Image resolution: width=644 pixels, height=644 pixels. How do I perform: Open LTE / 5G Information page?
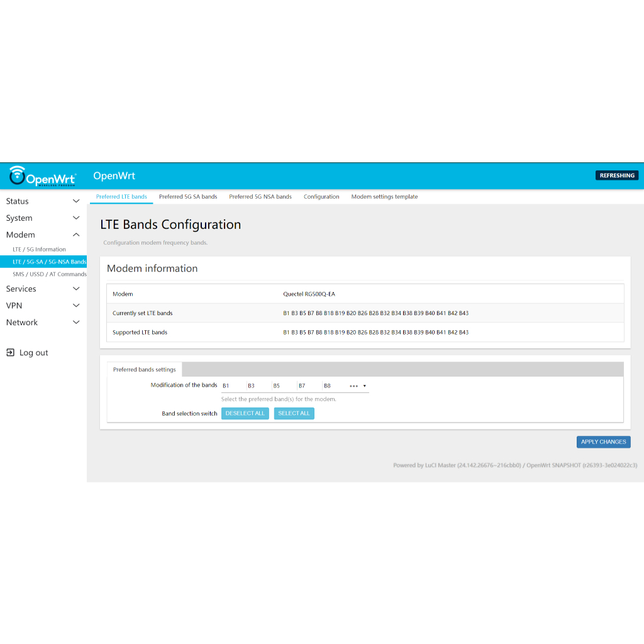click(39, 250)
